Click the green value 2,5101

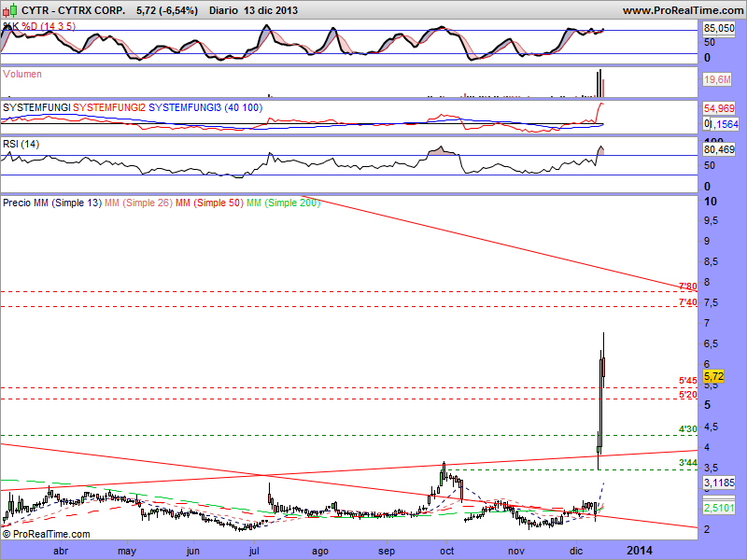pos(719,508)
